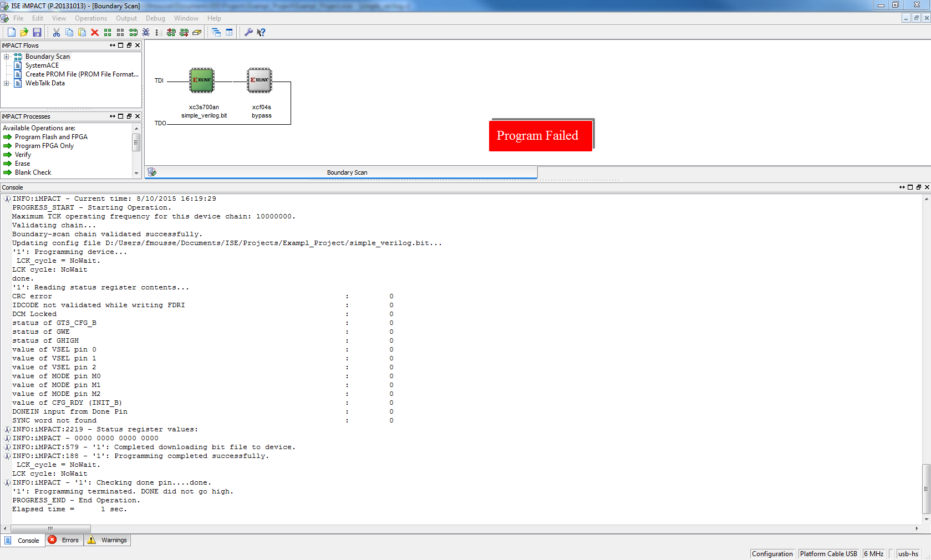Click the Tile Windows toolbar icon

click(229, 33)
